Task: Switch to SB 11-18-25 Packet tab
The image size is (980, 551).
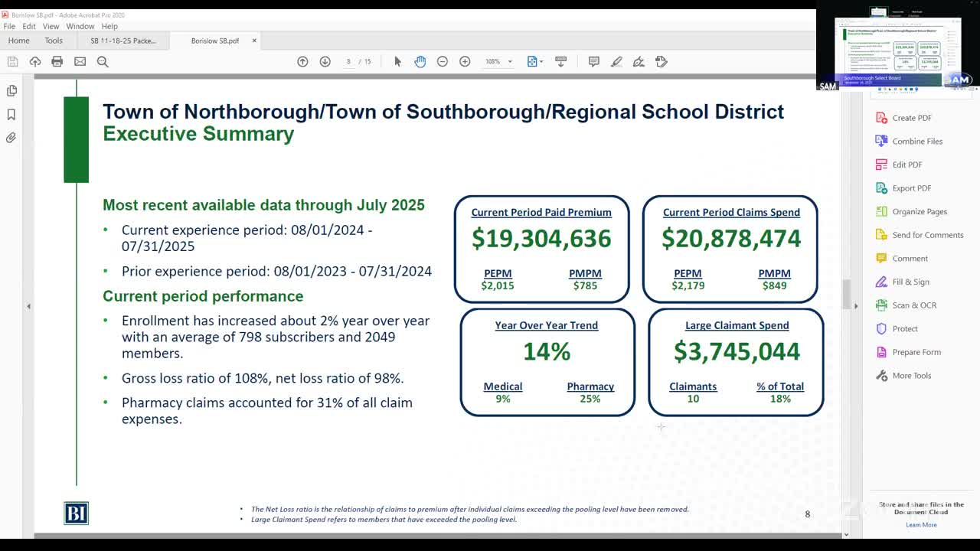Action: pos(122,41)
